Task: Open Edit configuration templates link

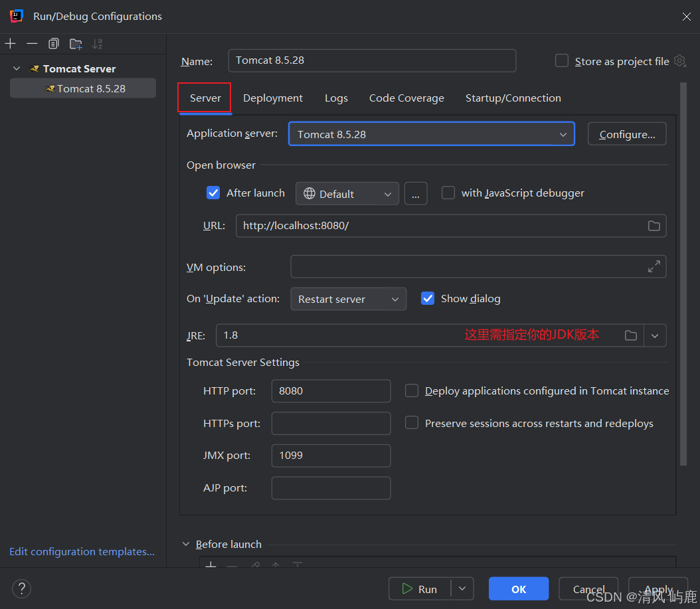Action: [x=82, y=551]
